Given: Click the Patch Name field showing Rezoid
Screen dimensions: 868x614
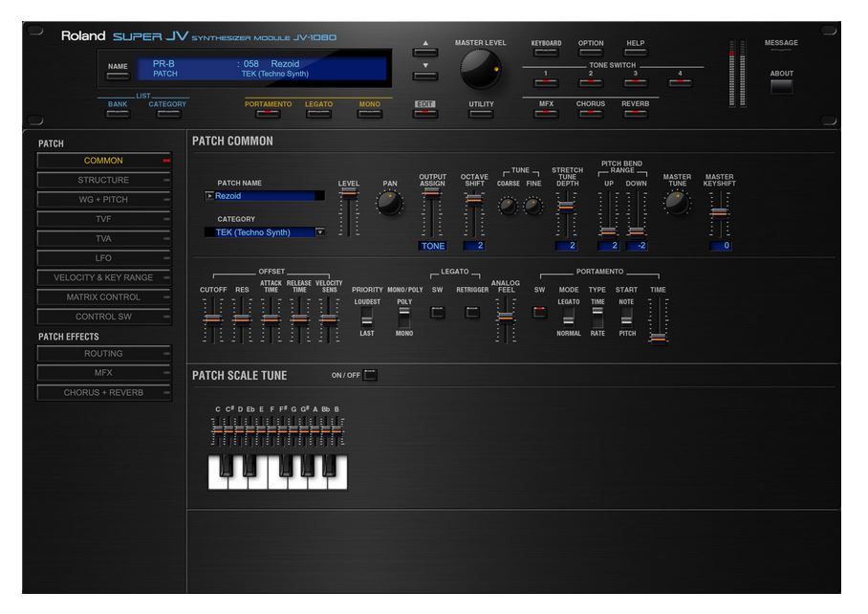Looking at the screenshot, I should pos(265,196).
